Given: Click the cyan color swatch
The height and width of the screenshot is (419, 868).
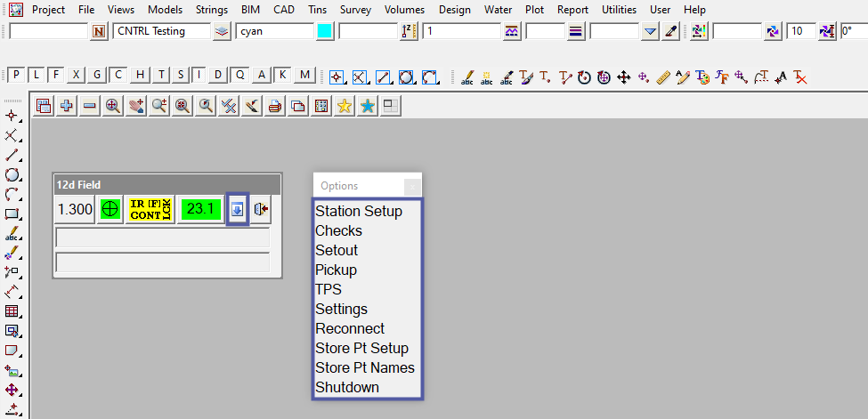Looking at the screenshot, I should click(x=325, y=31).
